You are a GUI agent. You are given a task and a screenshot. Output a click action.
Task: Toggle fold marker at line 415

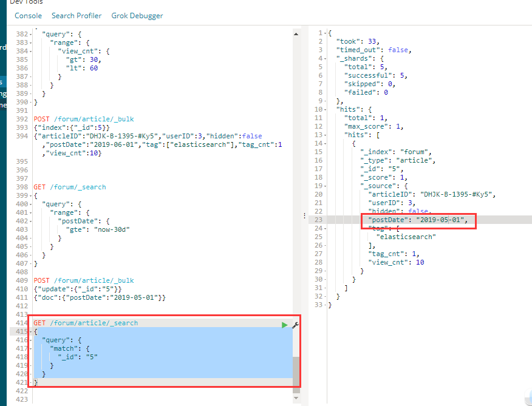click(x=30, y=332)
